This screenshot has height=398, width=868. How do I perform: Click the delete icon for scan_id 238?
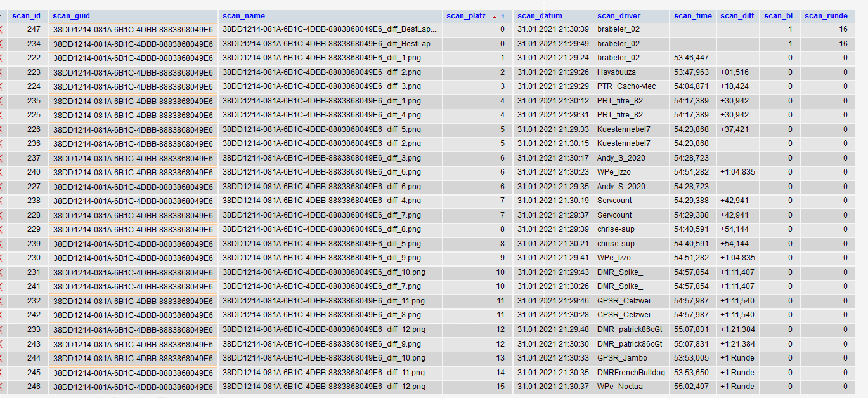point(1,201)
